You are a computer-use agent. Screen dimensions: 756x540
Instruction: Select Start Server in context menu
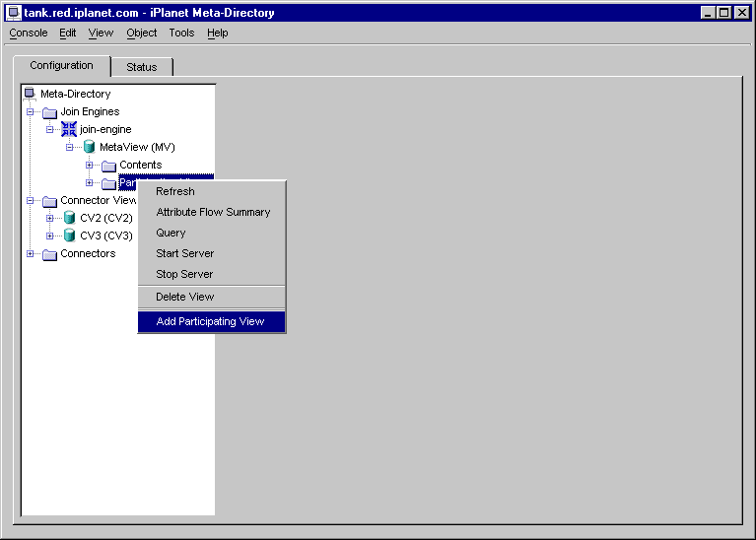(212, 253)
